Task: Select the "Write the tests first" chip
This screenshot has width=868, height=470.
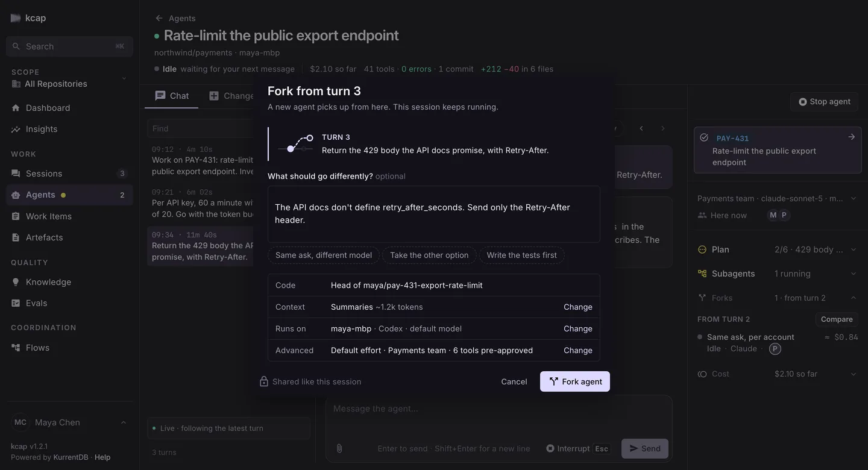Action: point(522,255)
